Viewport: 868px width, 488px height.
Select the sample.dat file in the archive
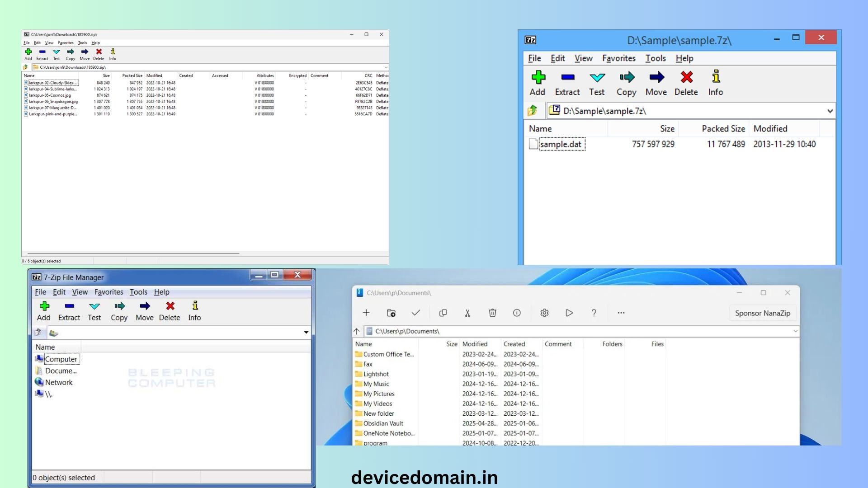pos(561,144)
